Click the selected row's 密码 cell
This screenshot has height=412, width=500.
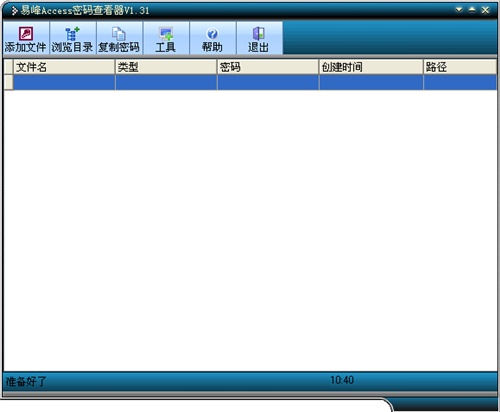(268, 82)
